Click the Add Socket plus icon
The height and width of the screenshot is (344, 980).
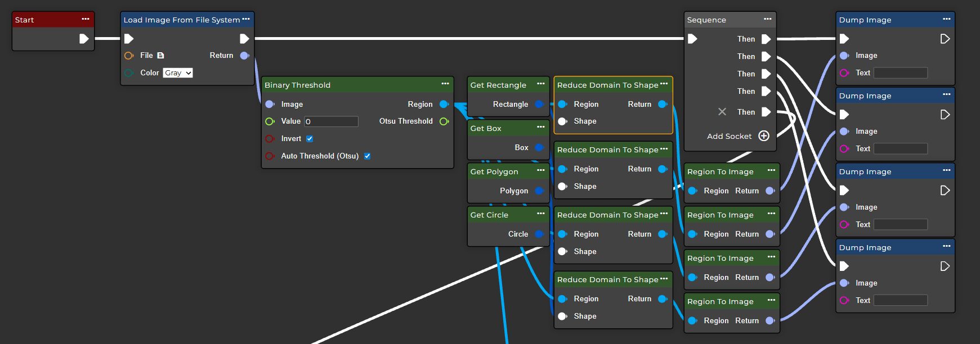[x=764, y=136]
